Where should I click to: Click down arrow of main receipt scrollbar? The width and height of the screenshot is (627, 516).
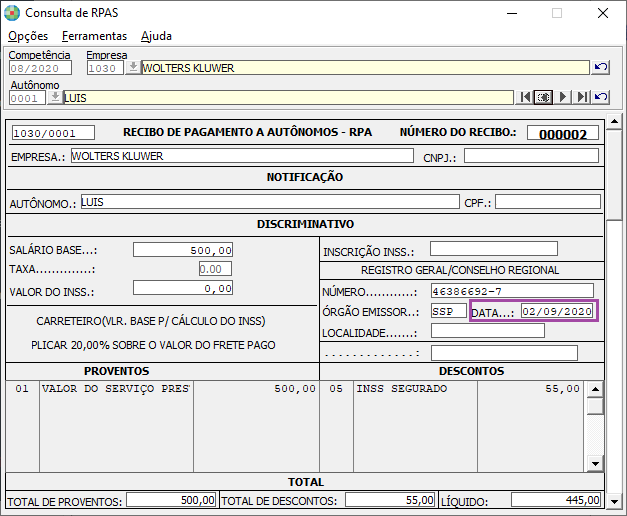(614, 501)
